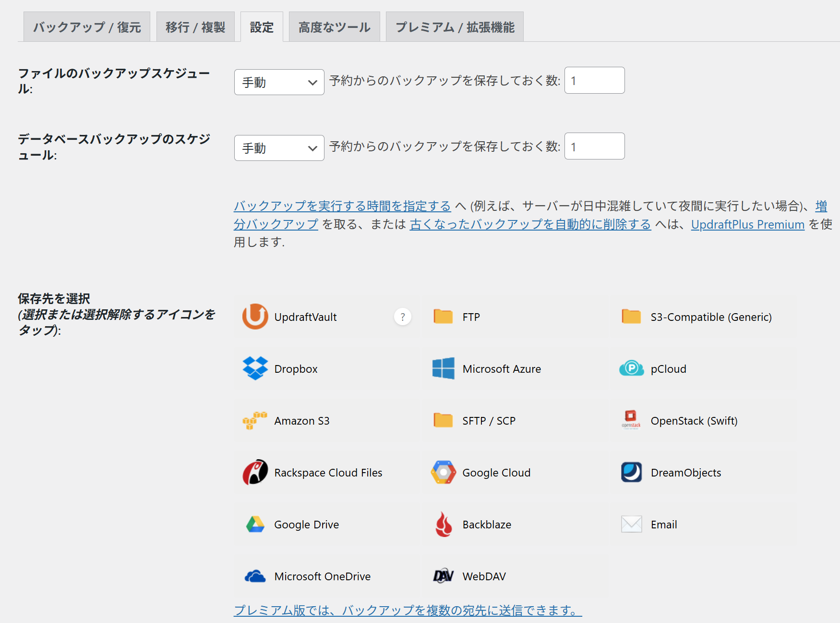The width and height of the screenshot is (840, 623).
Task: Click the file backup retention count field
Action: [594, 80]
